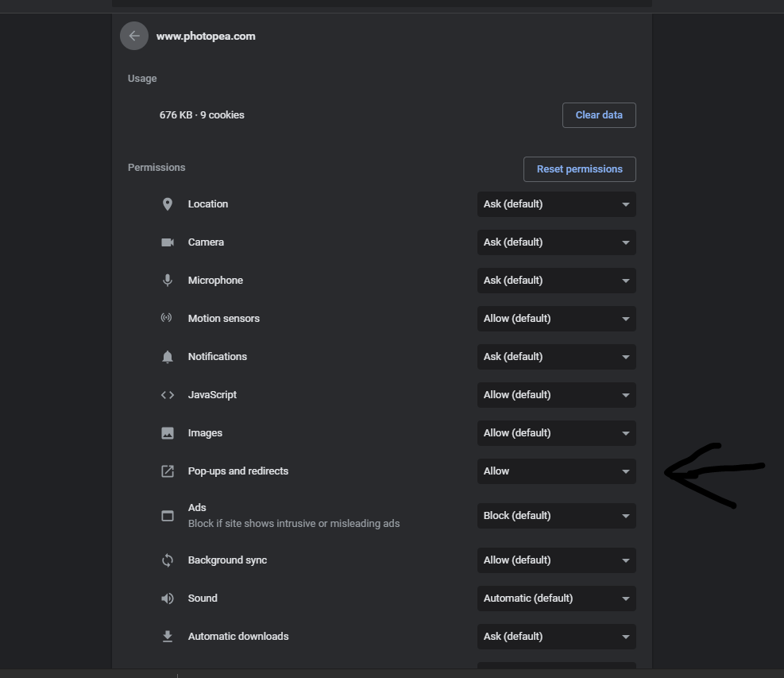The width and height of the screenshot is (784, 678).
Task: Click the Images picture icon
Action: coord(168,433)
